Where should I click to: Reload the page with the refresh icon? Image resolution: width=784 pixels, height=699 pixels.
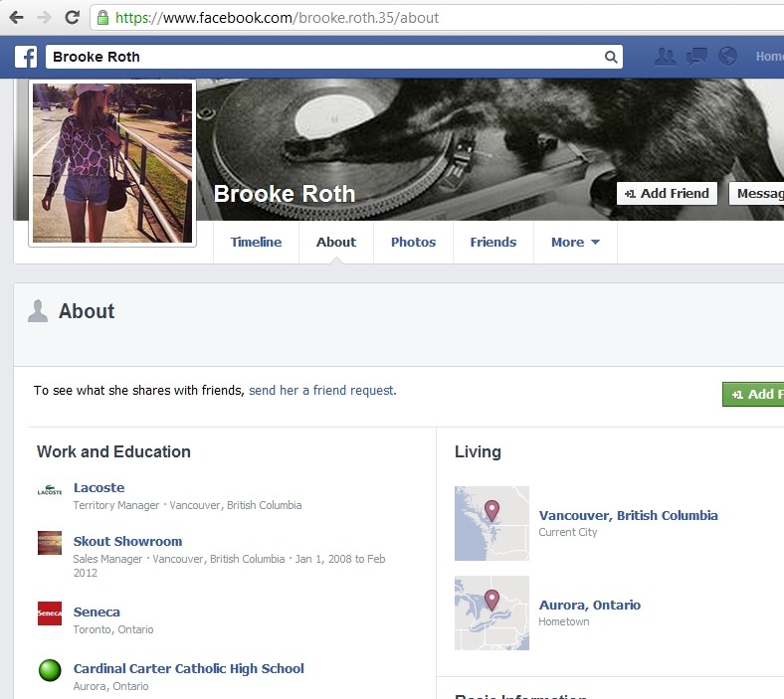tap(73, 18)
